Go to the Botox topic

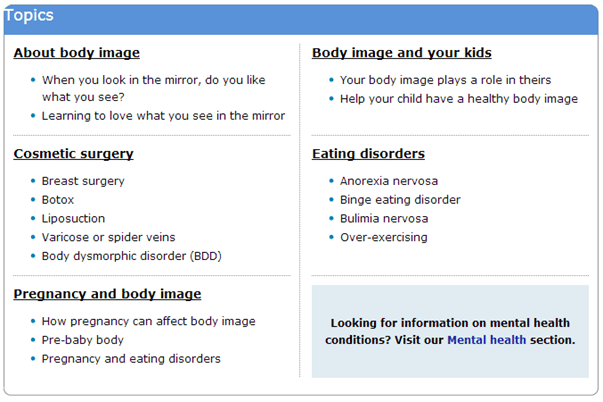(x=58, y=200)
